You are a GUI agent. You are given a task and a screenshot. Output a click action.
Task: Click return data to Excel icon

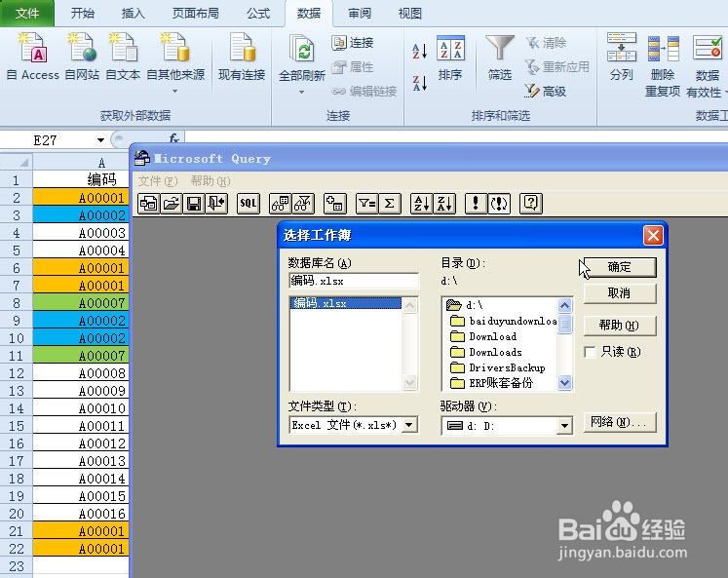coord(216,204)
